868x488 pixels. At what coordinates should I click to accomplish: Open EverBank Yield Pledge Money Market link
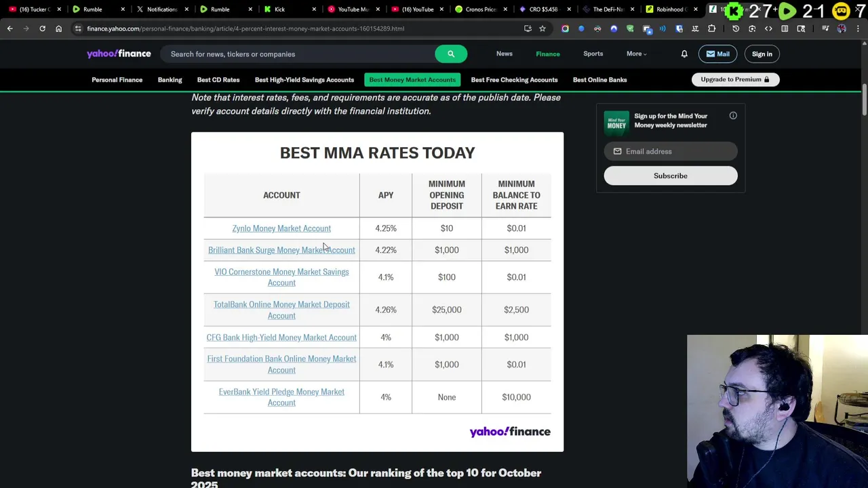[x=281, y=397]
